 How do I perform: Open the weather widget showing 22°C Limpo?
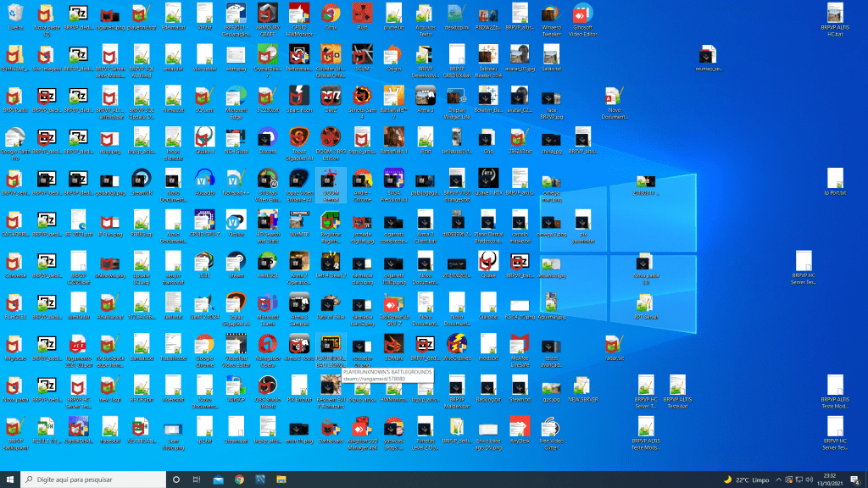coord(748,480)
